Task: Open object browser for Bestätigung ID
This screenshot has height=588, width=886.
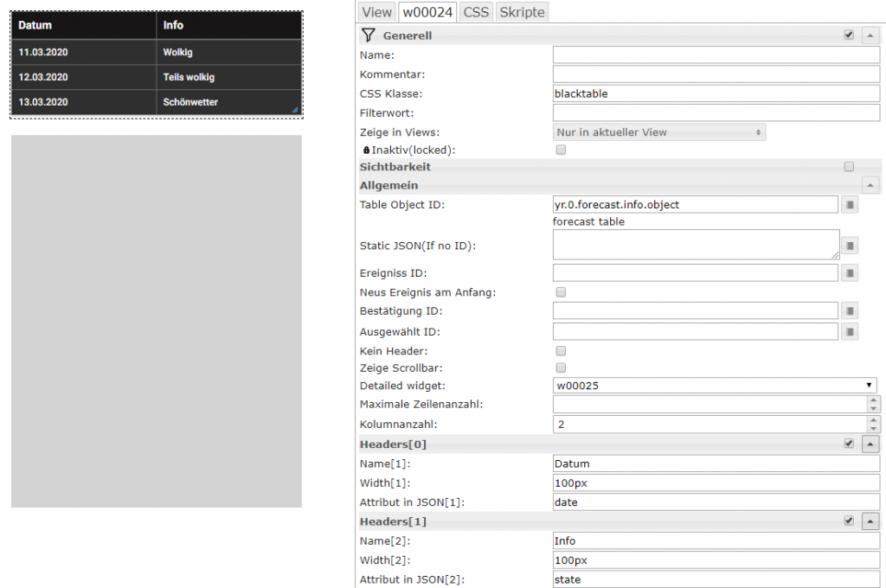Action: click(850, 310)
